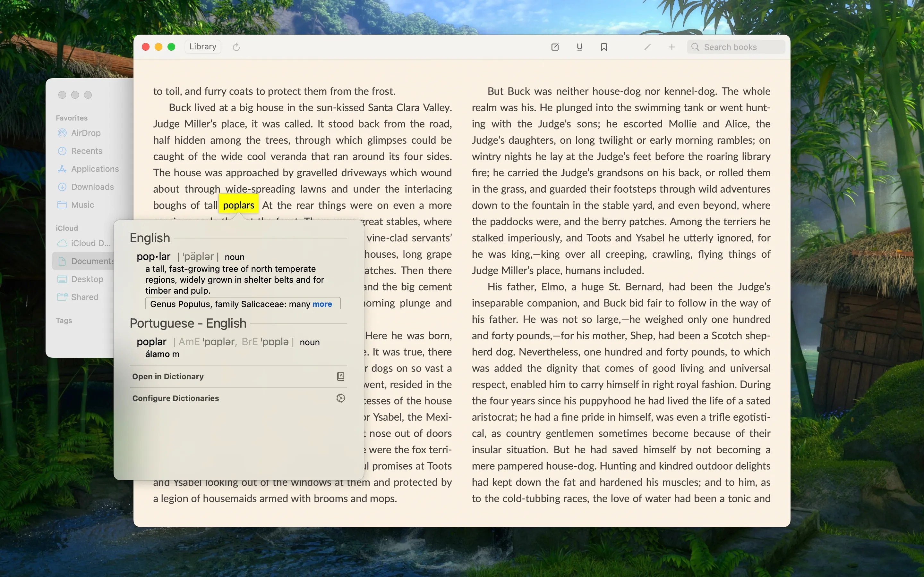The height and width of the screenshot is (577, 924).
Task: Go back to the Library
Action: click(202, 46)
